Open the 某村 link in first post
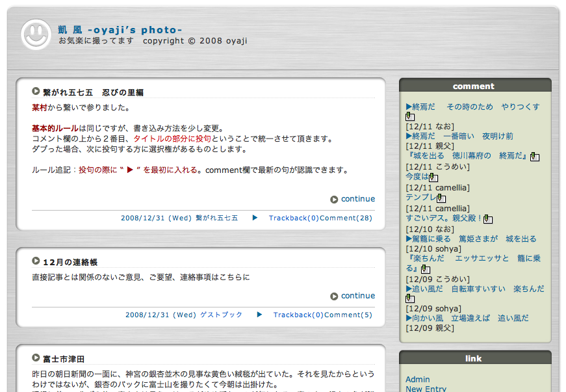 [40, 107]
